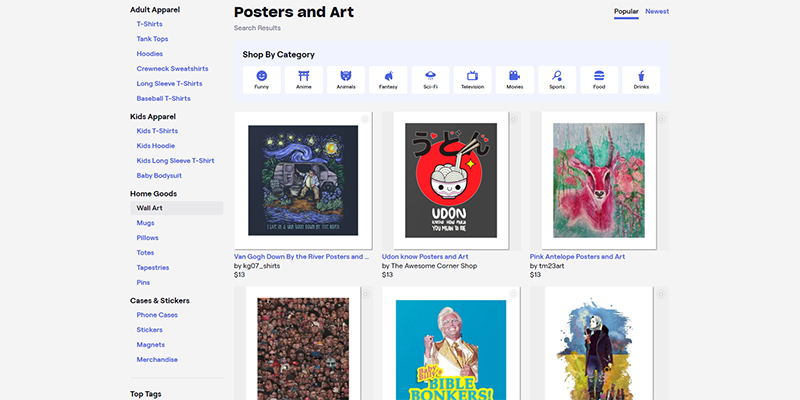Sort results by Newest
The width and height of the screenshot is (800, 400).
pyautogui.click(x=657, y=12)
